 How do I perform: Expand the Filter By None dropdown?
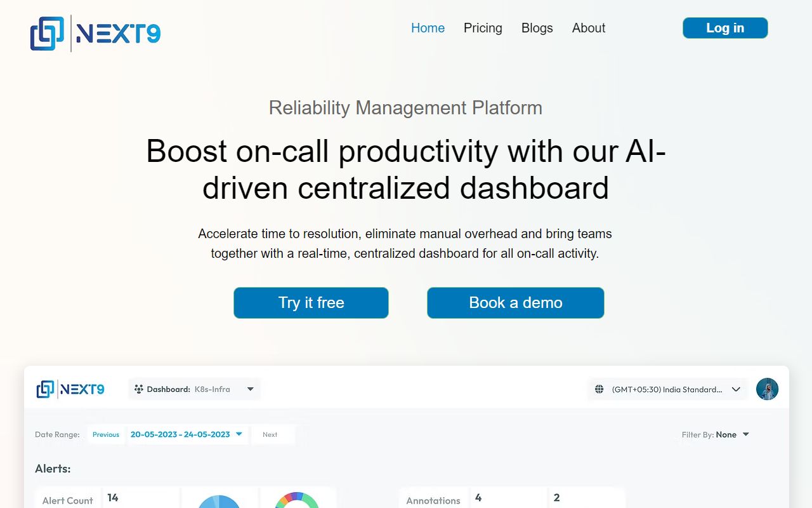pyautogui.click(x=716, y=434)
